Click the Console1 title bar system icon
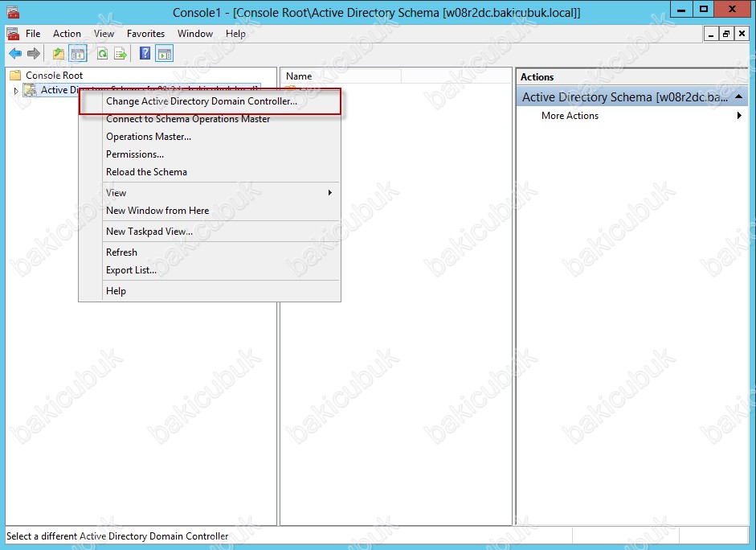The width and height of the screenshot is (756, 550). [13, 12]
